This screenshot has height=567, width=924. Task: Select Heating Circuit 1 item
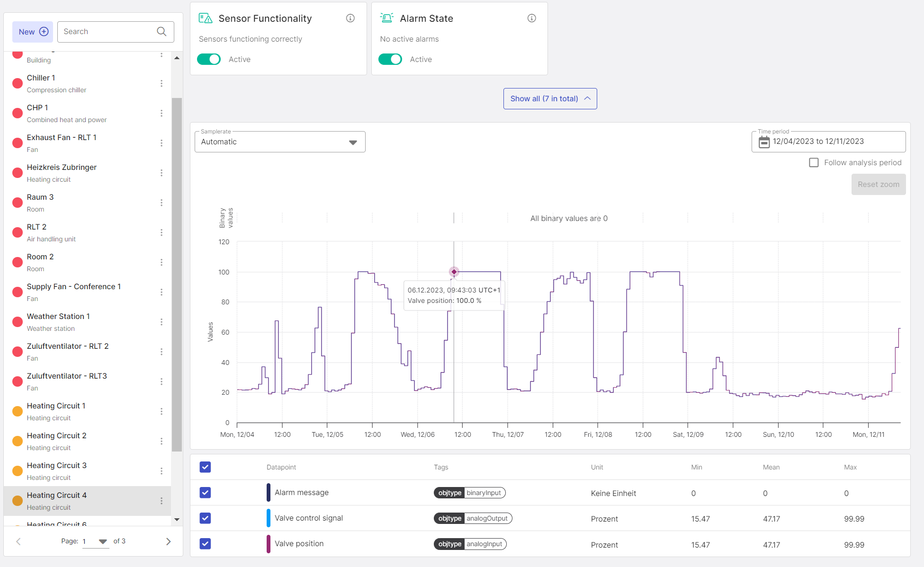[x=88, y=411]
